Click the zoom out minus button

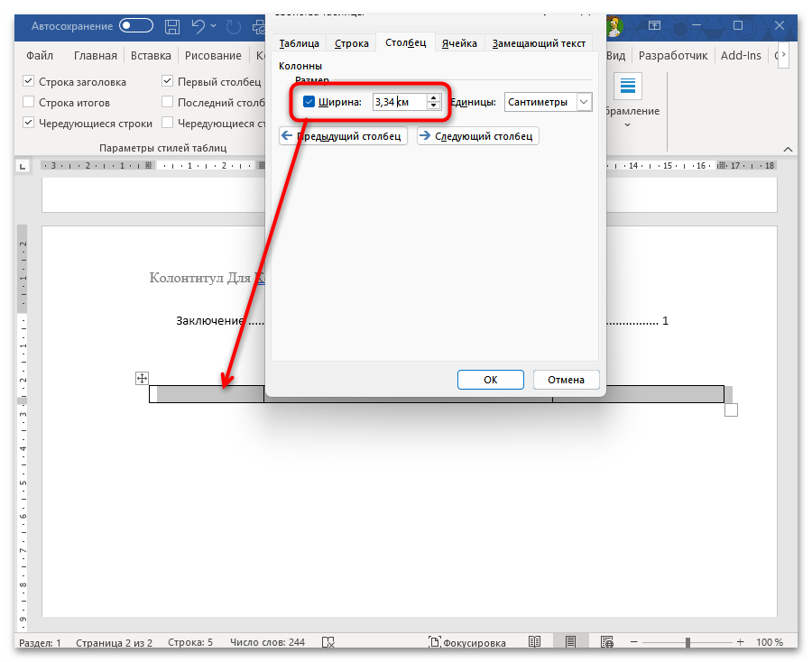[634, 642]
